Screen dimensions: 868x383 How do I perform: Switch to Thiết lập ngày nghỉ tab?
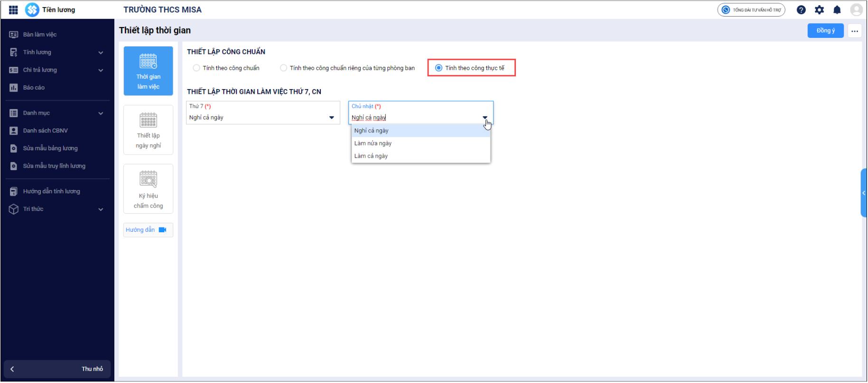(x=148, y=130)
